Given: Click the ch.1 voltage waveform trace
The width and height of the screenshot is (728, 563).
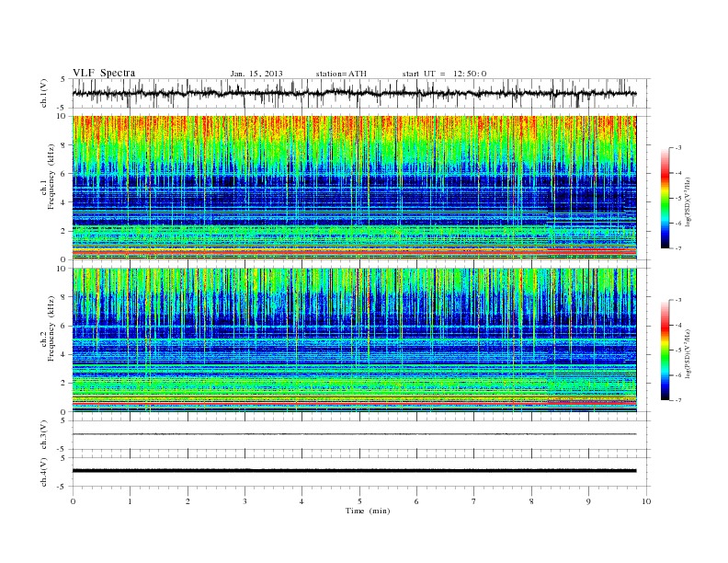Looking at the screenshot, I should pos(354,93).
